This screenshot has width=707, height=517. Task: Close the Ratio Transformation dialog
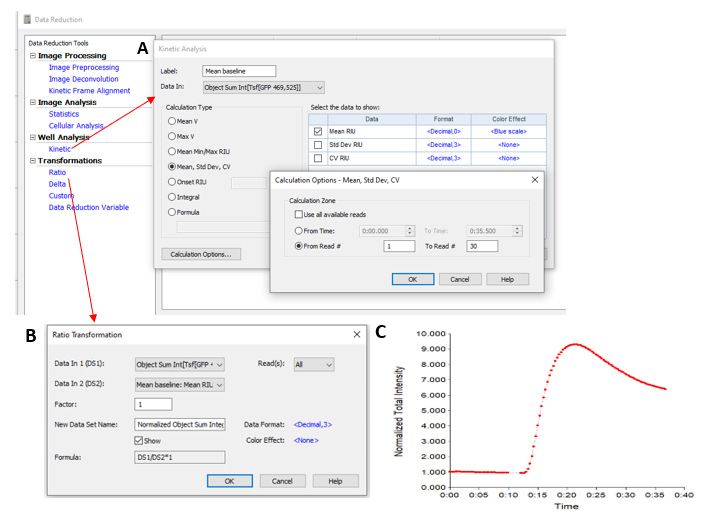coord(356,334)
